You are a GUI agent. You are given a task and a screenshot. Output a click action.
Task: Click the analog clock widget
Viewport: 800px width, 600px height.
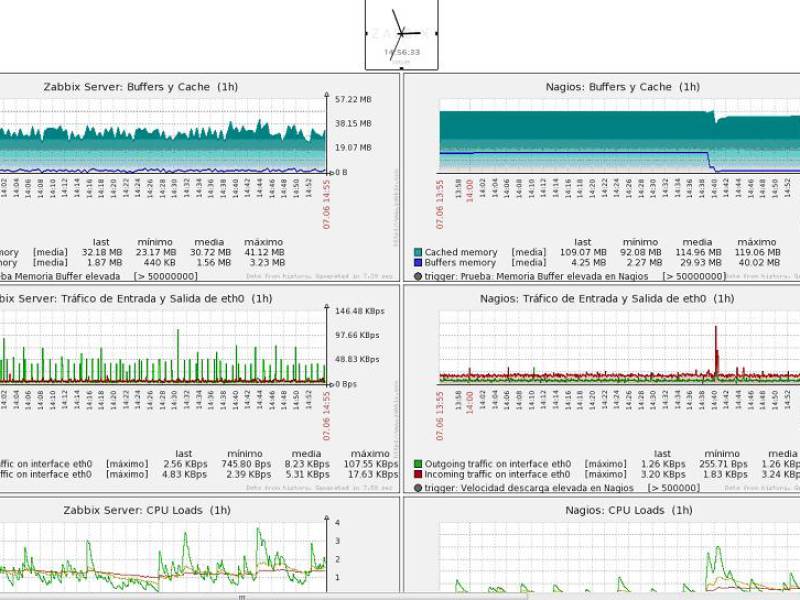(x=401, y=34)
